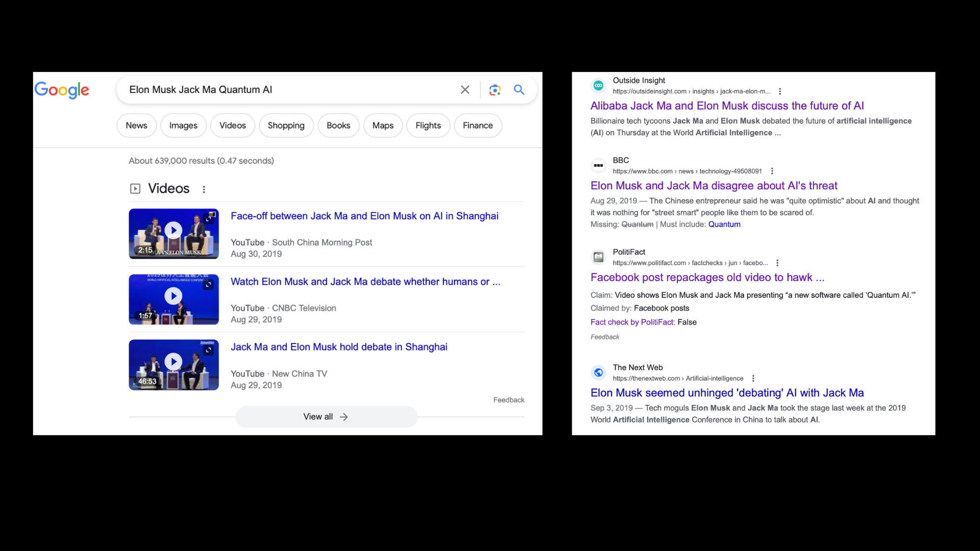Image resolution: width=980 pixels, height=551 pixels.
Task: Select the Images filter tab
Action: tap(183, 126)
